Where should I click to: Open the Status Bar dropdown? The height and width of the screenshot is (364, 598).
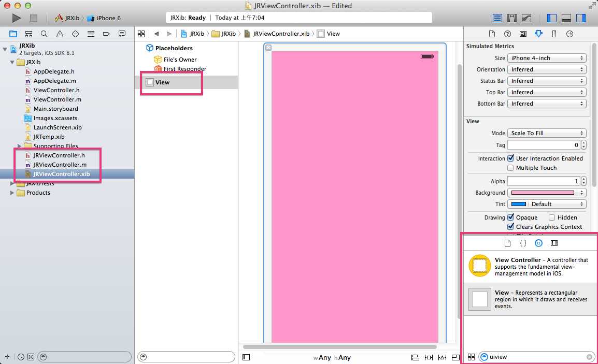click(x=547, y=81)
